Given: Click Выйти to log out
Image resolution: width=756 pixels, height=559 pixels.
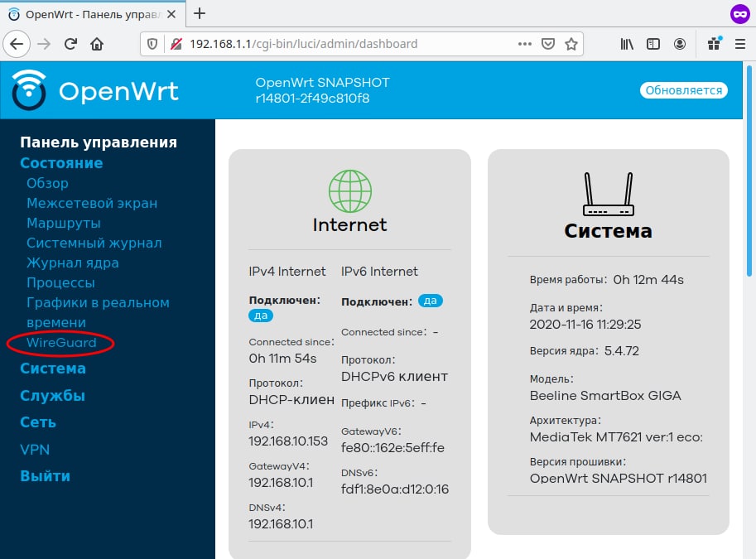Looking at the screenshot, I should [x=45, y=476].
